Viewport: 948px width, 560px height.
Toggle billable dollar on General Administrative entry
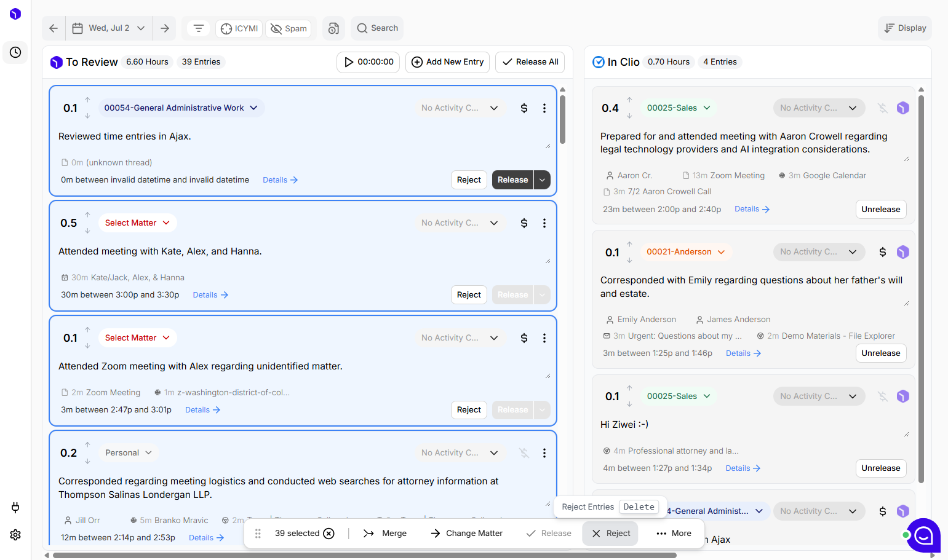coord(524,108)
